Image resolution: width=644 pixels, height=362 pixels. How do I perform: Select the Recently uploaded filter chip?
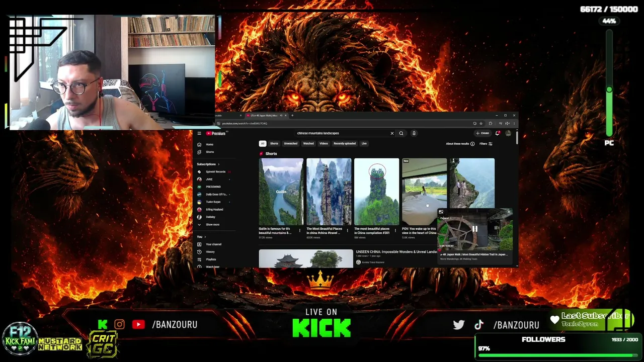tap(345, 144)
